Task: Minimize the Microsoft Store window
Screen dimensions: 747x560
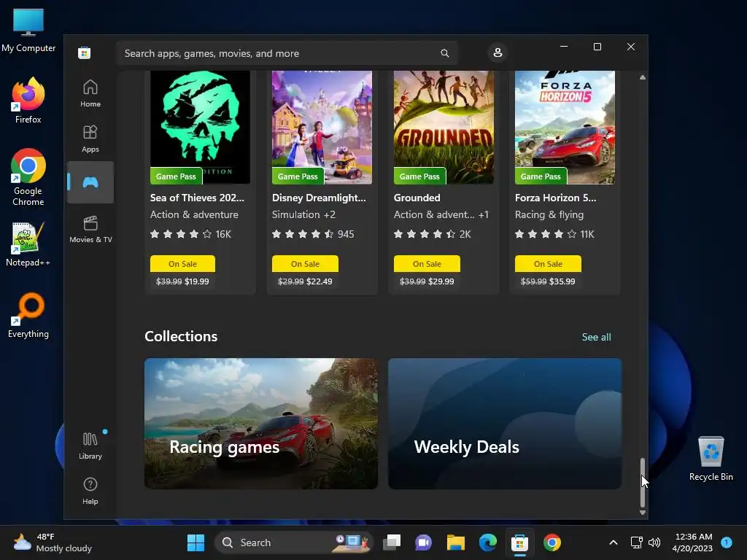Action: 564,47
